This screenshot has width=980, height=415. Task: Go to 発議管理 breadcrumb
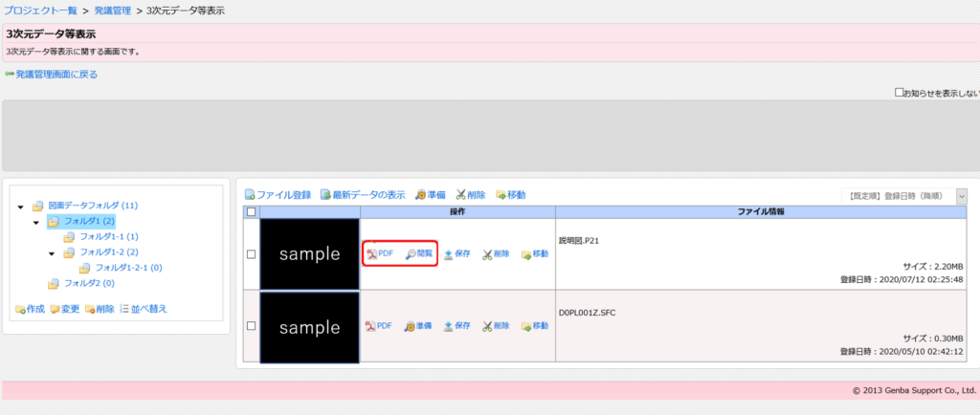pos(113,11)
